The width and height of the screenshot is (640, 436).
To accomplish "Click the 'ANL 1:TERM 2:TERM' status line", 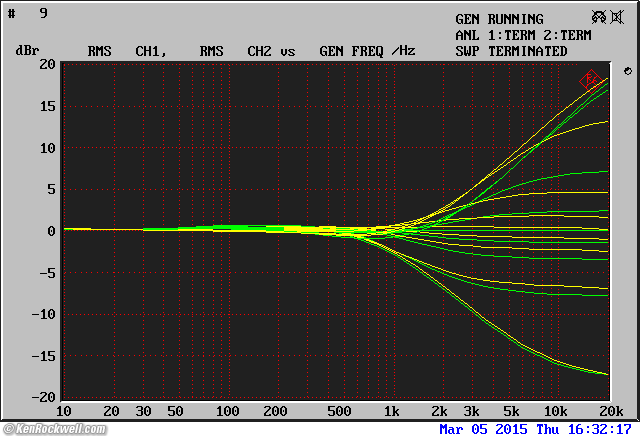I will coord(523,35).
